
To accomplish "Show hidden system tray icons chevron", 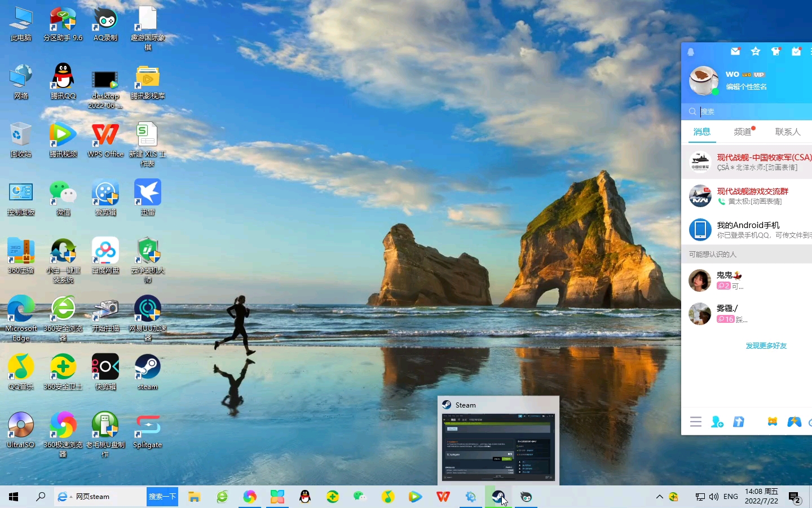I will [x=659, y=497].
